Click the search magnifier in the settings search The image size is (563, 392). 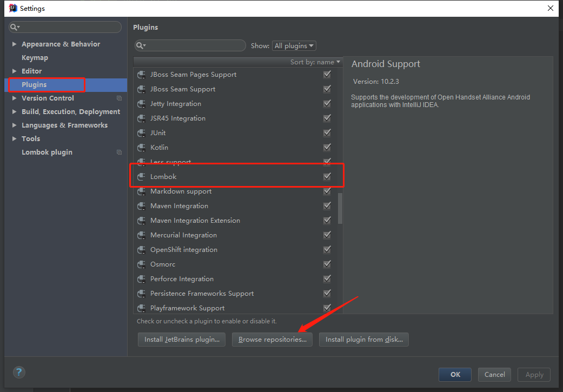(15, 27)
